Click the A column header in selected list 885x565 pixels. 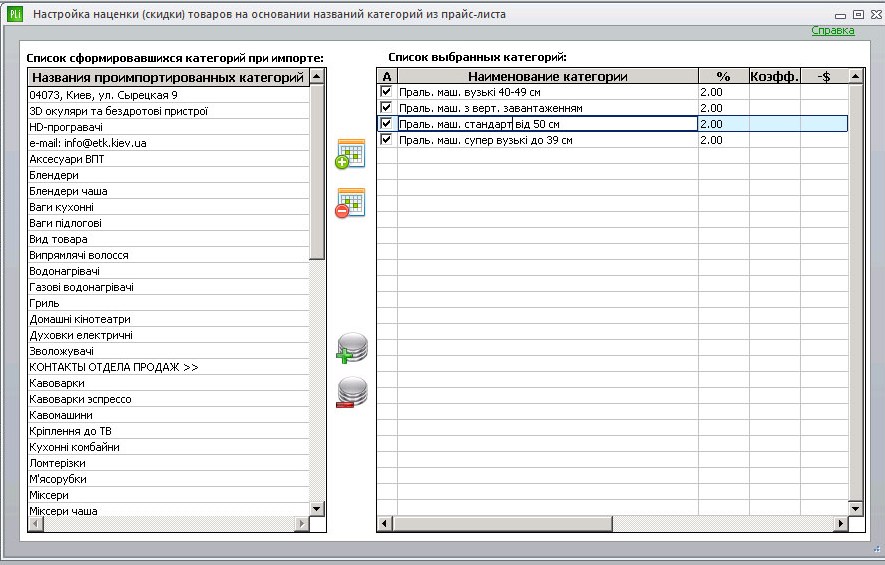coord(387,76)
